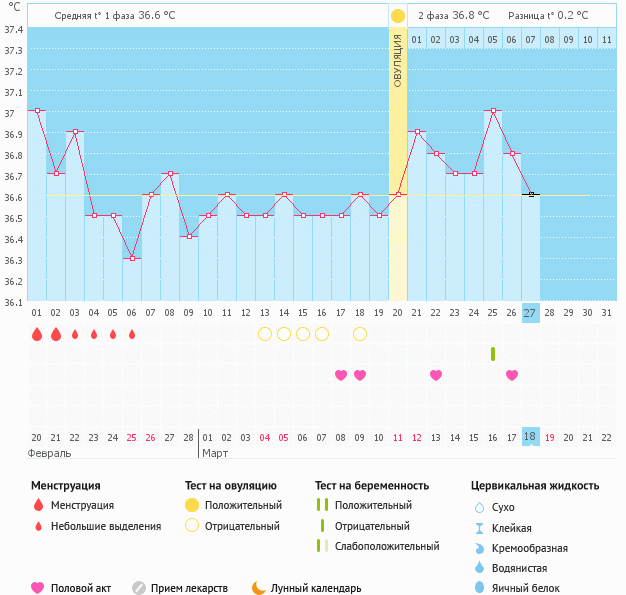This screenshot has width=626, height=595.
Task: Click the pink heart on cycle day 22
Action: (x=436, y=375)
